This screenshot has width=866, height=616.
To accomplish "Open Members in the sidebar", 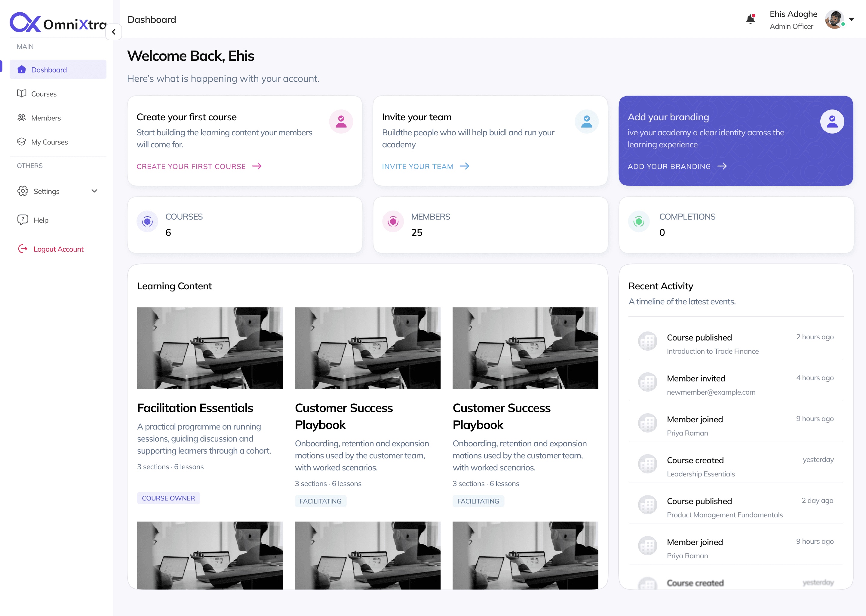I will click(x=58, y=118).
